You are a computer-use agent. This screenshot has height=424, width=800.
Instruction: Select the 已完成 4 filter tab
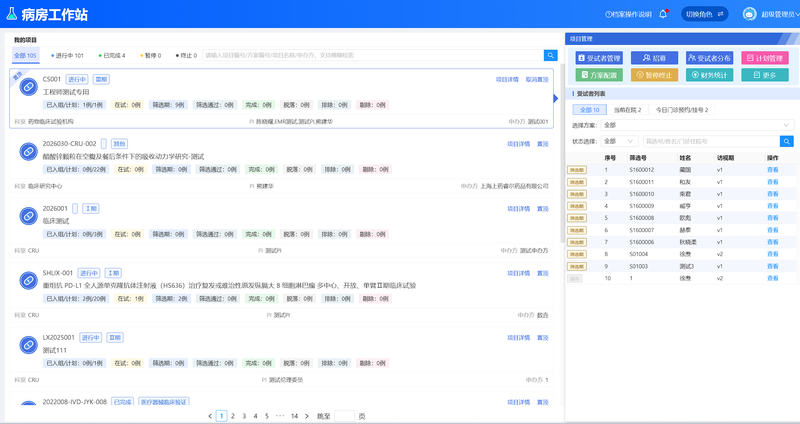pyautogui.click(x=112, y=55)
